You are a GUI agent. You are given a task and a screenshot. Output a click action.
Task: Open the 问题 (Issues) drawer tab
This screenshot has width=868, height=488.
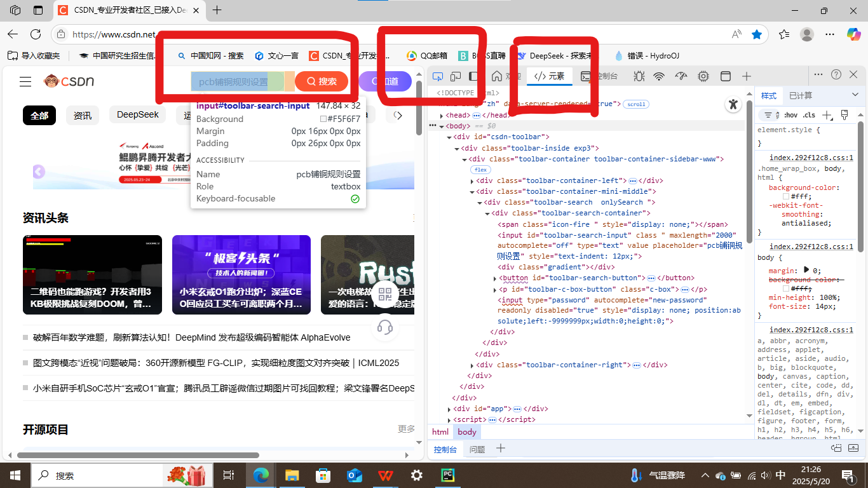(477, 449)
